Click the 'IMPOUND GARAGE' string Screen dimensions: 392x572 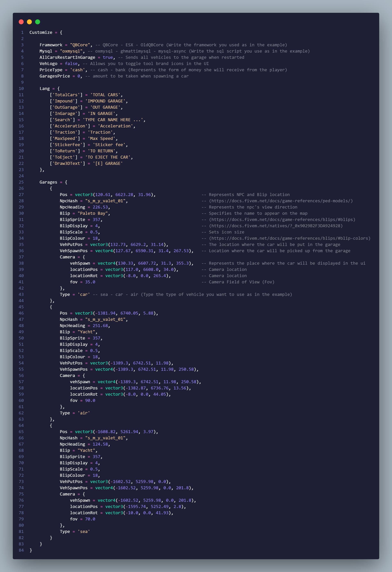tap(105, 101)
